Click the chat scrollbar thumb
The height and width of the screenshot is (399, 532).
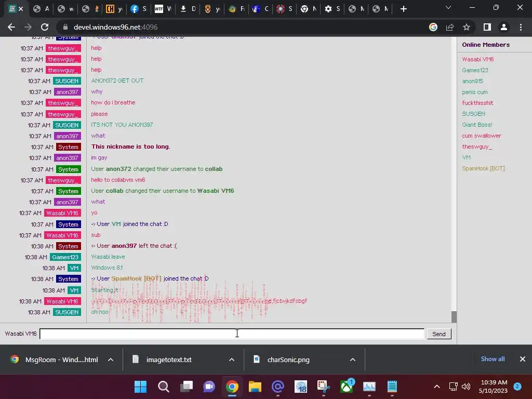click(x=454, y=317)
